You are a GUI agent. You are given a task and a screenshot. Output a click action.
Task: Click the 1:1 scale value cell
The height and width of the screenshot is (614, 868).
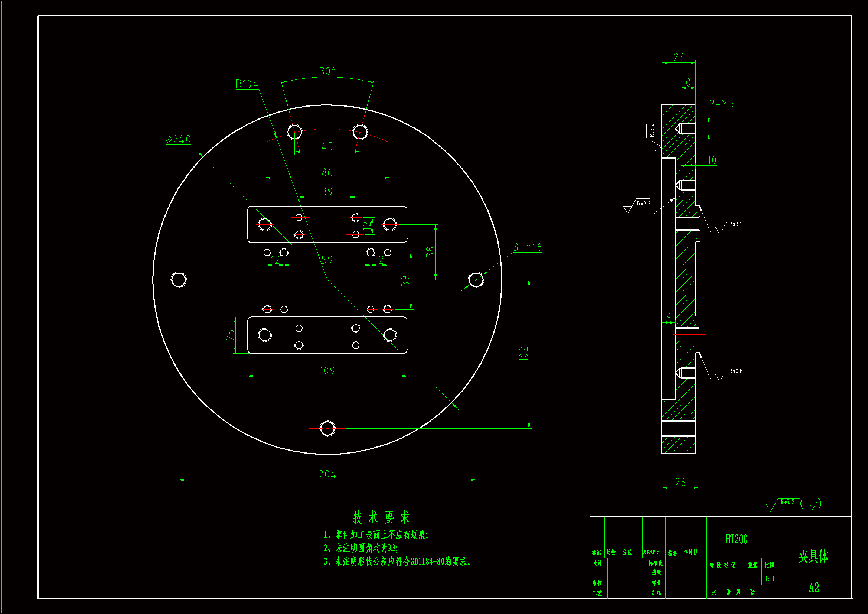[770, 579]
